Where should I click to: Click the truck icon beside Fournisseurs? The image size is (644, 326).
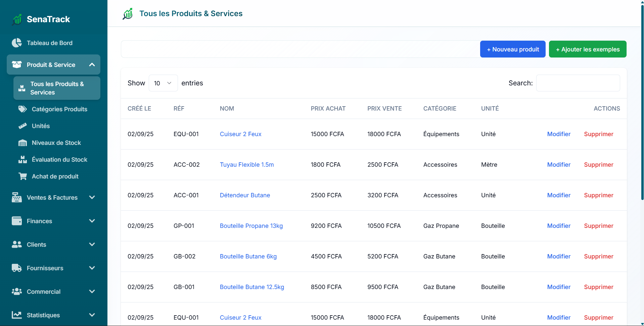pyautogui.click(x=16, y=268)
